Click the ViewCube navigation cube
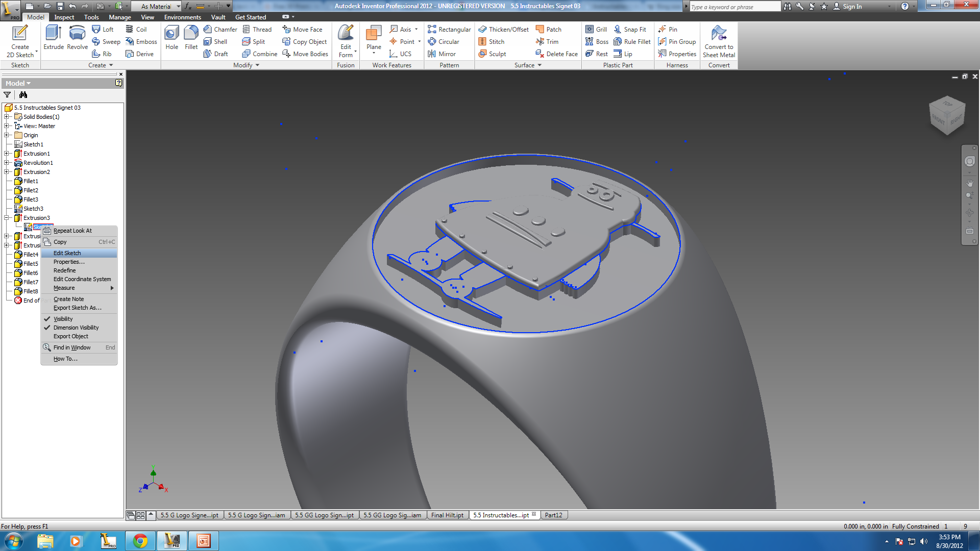Viewport: 980px width, 551px height. [947, 115]
